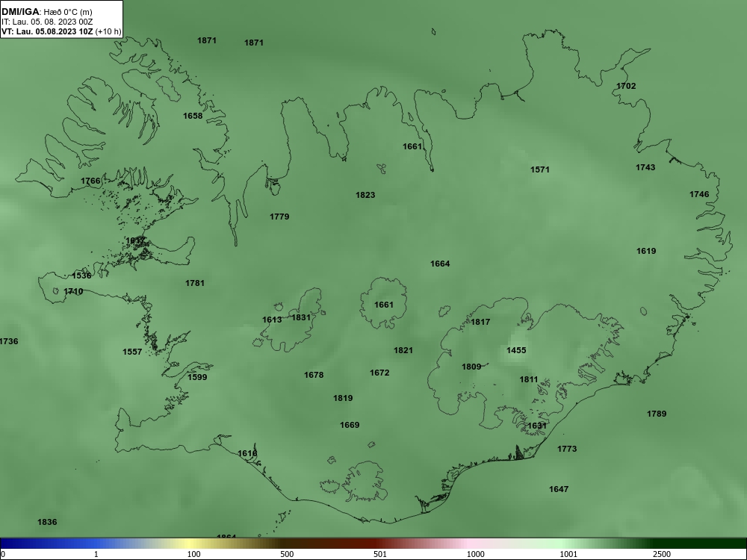This screenshot has height=560, width=747.
Task: Select the 1821 height label
Action: 403,350
